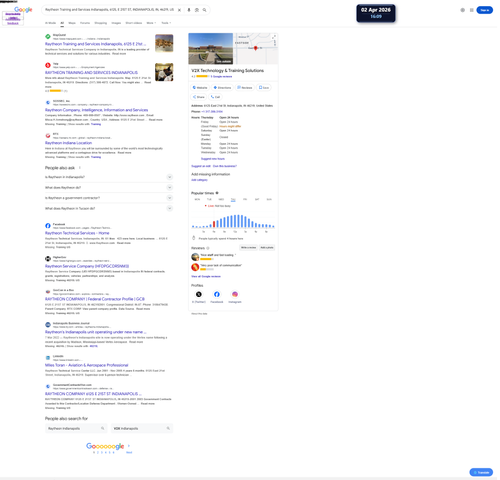Click the Save button in the knowledge panel
Viewport: 500px width, 480px height.
click(264, 88)
